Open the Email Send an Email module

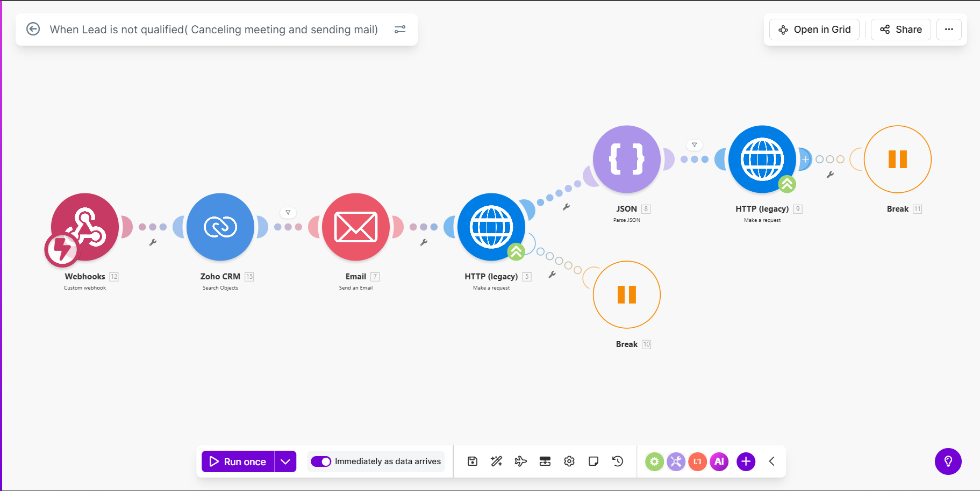pyautogui.click(x=356, y=227)
